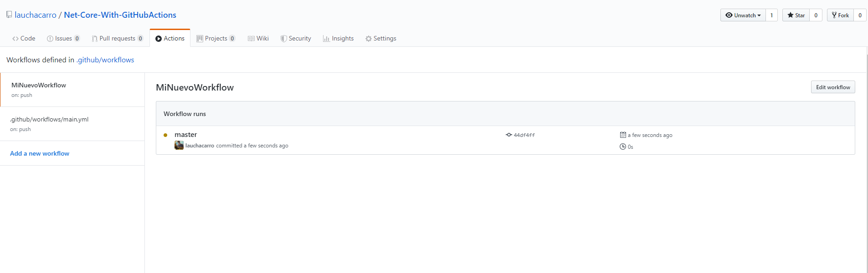
Task: Click lauchacarro committer name in run row
Action: (x=200, y=146)
